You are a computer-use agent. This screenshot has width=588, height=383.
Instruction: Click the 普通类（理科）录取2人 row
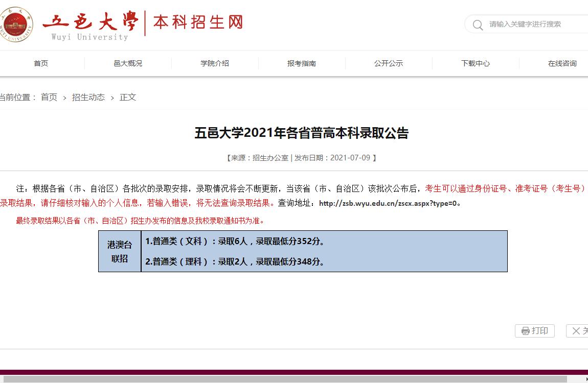(x=235, y=261)
